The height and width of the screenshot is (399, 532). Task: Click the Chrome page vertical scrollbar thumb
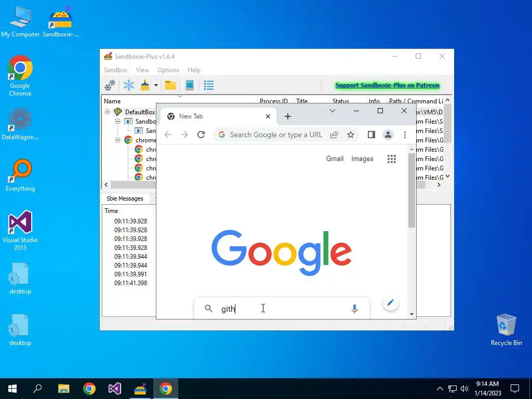click(411, 190)
